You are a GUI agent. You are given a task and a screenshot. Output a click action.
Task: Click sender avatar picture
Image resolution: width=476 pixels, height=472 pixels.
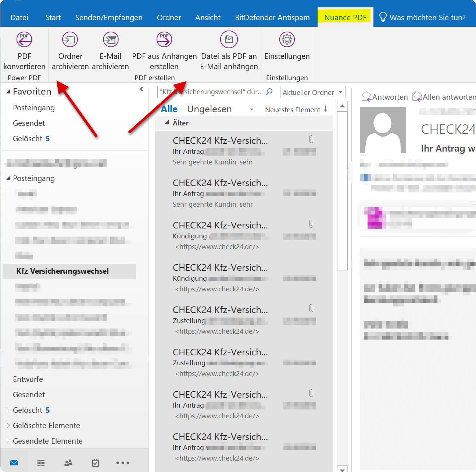(383, 130)
